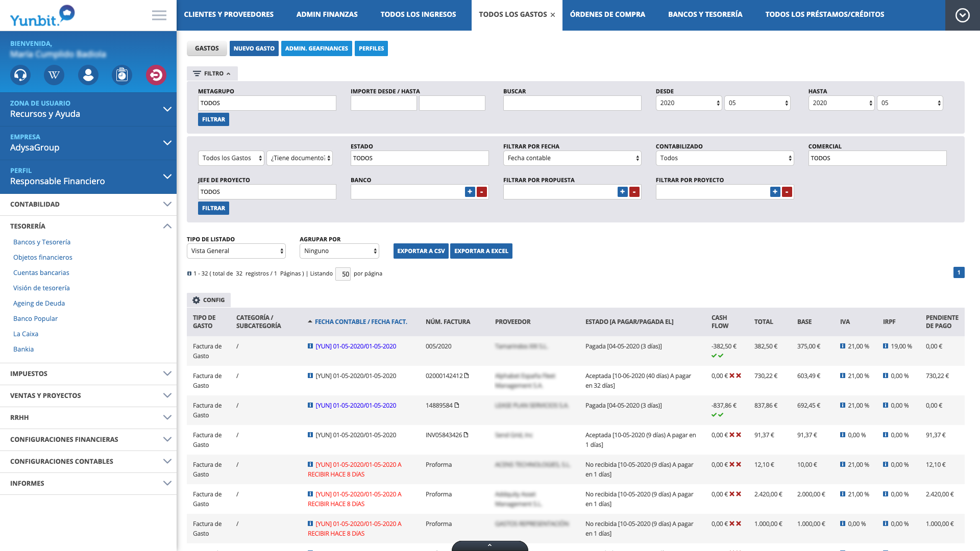Click the minus icon in Filtrar por Propuesta

634,192
